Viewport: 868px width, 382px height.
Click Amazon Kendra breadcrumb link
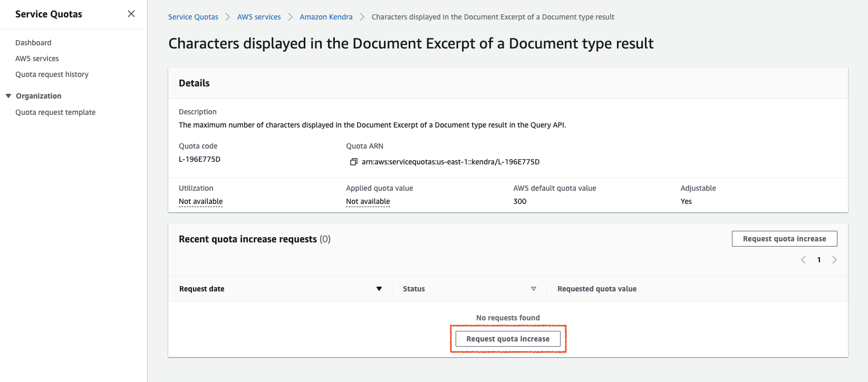coord(326,17)
